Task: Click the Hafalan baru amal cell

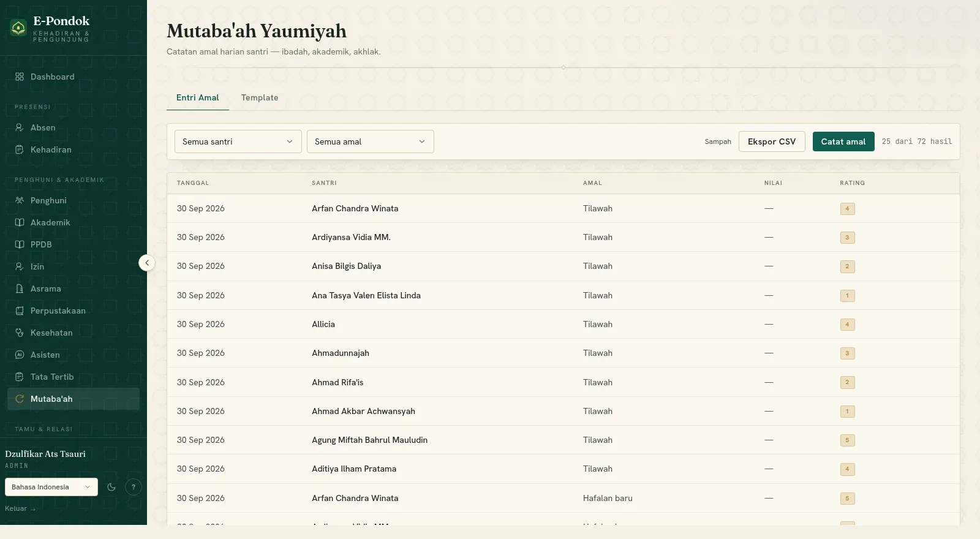Action: click(x=608, y=498)
